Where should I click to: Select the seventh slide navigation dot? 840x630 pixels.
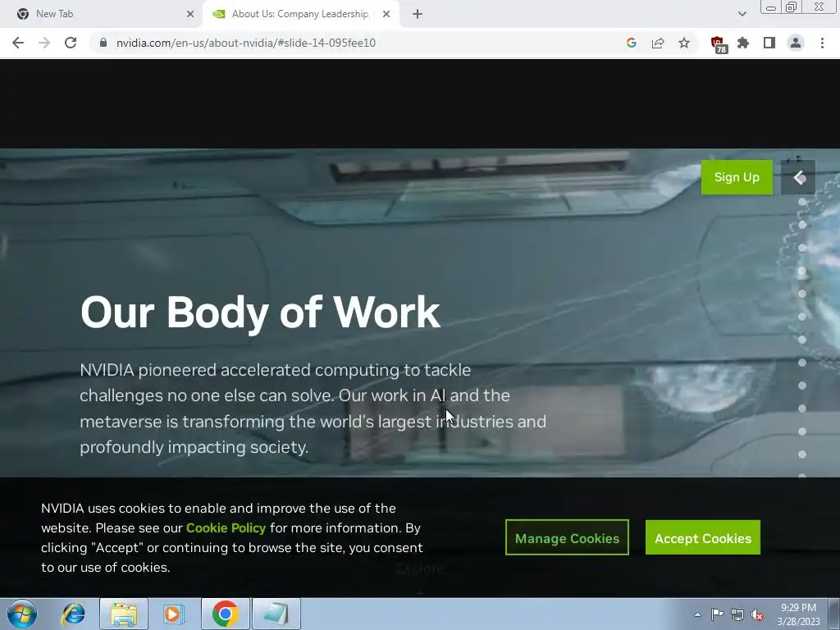(x=802, y=340)
